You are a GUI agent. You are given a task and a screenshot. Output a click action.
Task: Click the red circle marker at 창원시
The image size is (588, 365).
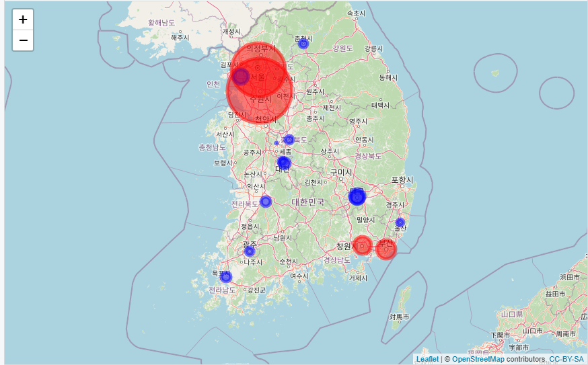tap(362, 245)
